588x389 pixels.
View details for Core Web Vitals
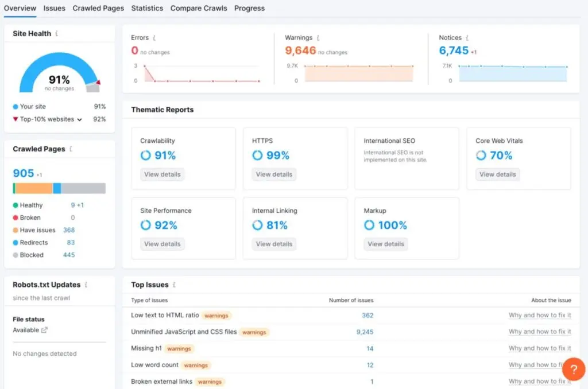tap(497, 174)
